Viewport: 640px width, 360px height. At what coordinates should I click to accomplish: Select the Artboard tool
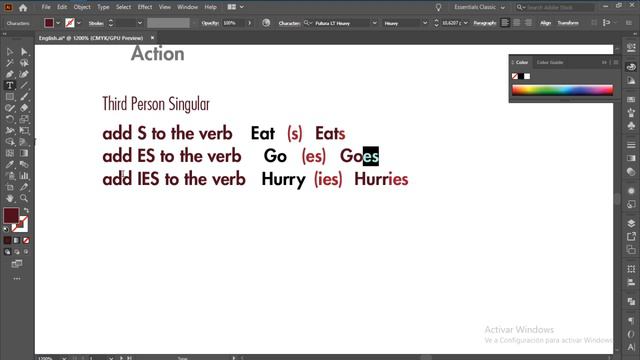pyautogui.click(x=10, y=187)
